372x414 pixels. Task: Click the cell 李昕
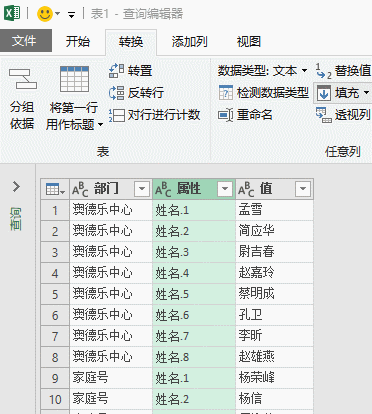point(274,336)
